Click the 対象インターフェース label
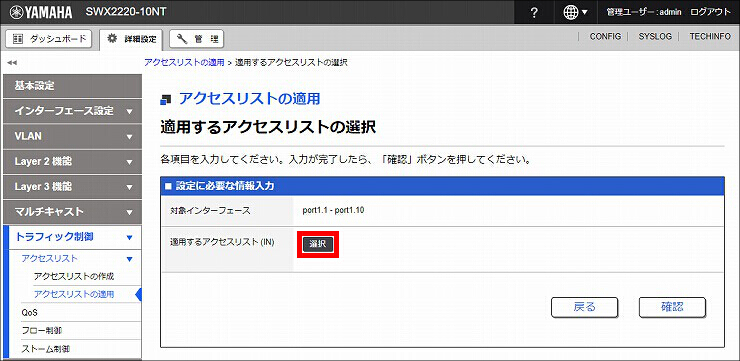The width and height of the screenshot is (740, 361). click(x=210, y=211)
